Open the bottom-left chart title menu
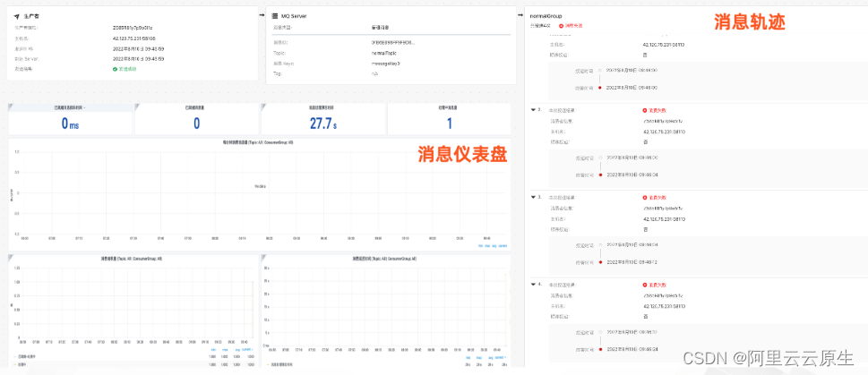Viewport: 868px width, 375px height. [x=131, y=259]
